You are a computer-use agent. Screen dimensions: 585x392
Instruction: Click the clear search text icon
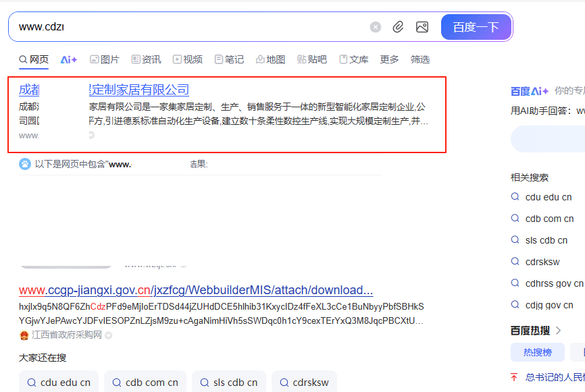[x=376, y=27]
